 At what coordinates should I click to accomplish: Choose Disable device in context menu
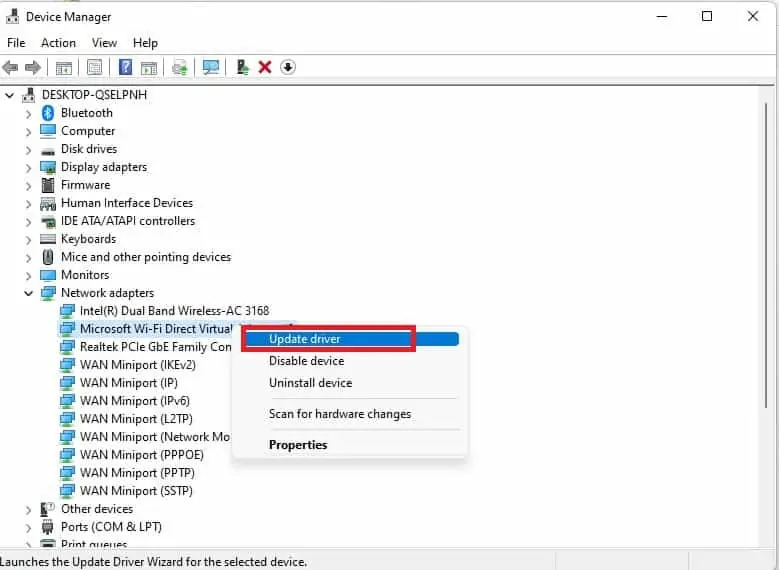click(x=351, y=361)
